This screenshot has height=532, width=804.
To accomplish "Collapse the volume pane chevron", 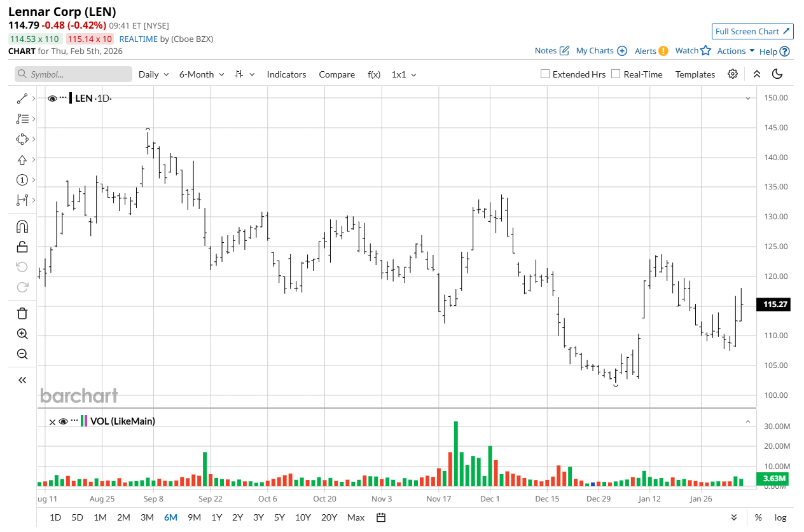I will [x=748, y=421].
